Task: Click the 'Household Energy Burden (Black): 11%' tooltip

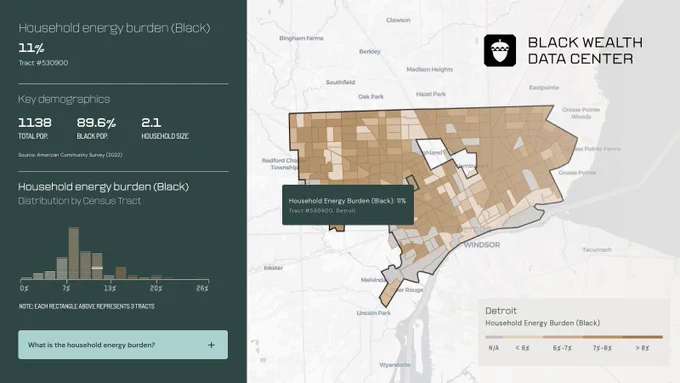Action: tap(348, 205)
